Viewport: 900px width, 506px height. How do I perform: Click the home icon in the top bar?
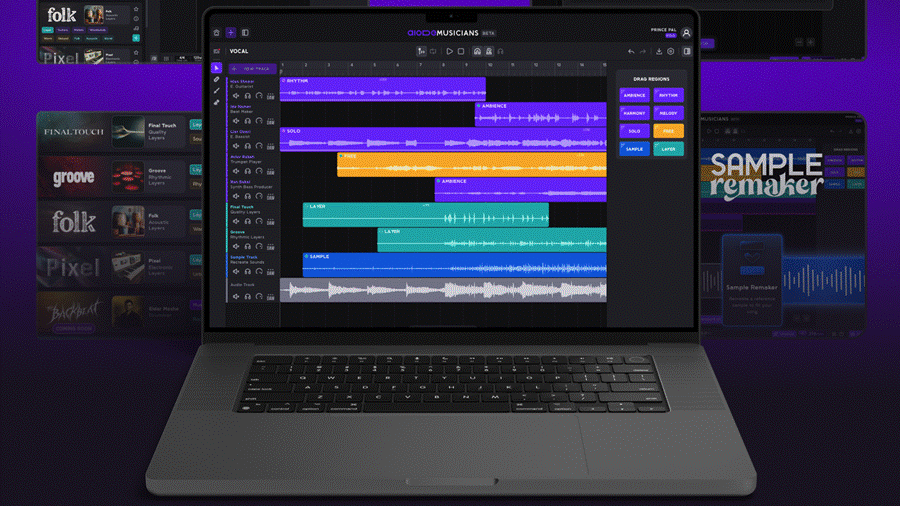tap(217, 33)
